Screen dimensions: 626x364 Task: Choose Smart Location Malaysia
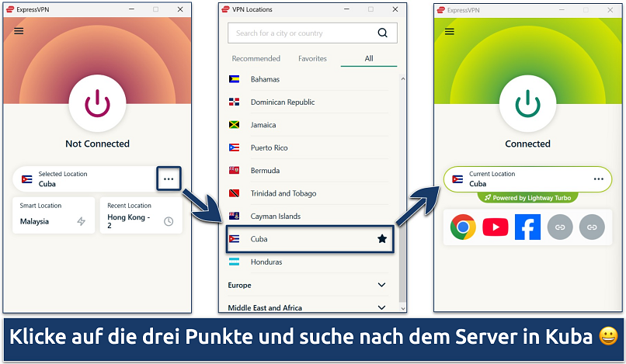coord(54,215)
